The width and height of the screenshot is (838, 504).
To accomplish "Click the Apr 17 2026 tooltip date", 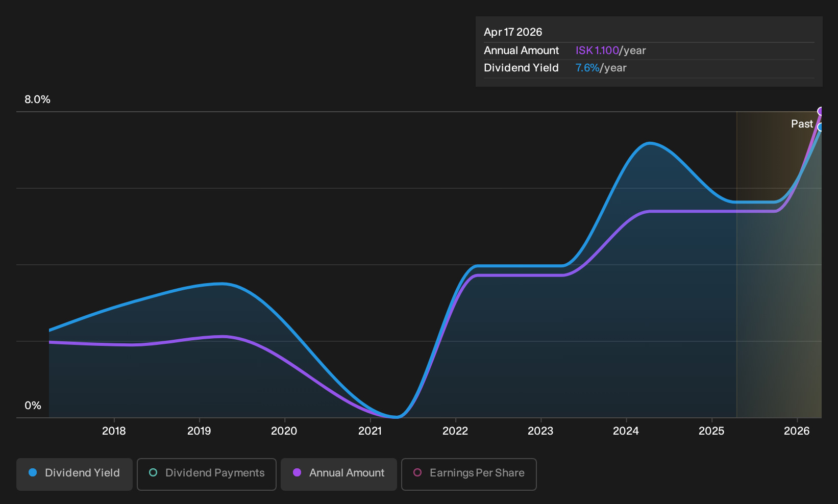I will [x=513, y=32].
